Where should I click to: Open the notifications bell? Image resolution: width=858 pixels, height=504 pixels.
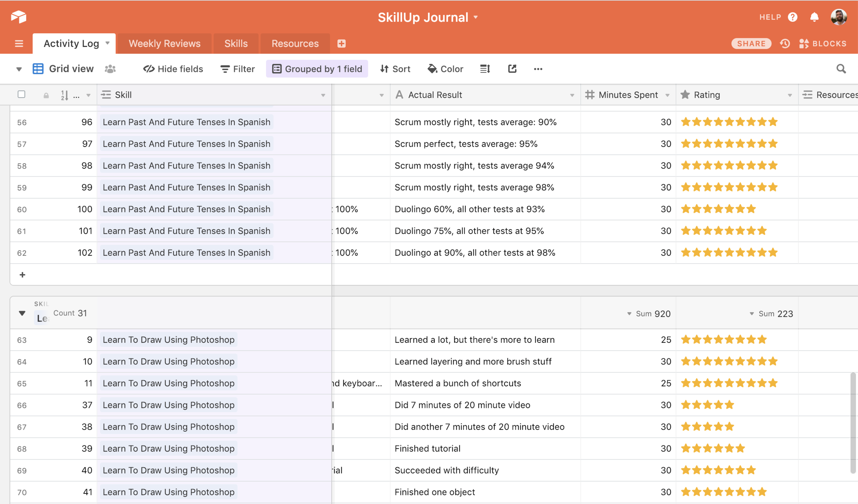(814, 17)
